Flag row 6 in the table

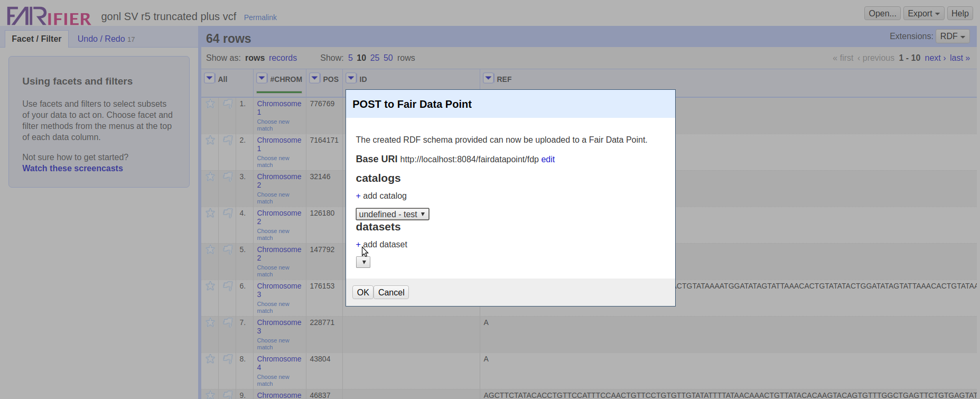(x=228, y=286)
